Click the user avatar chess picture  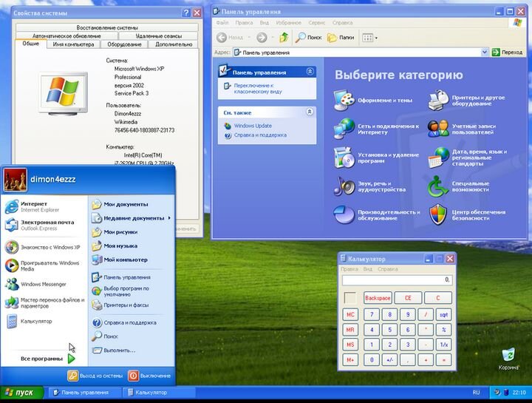tap(16, 180)
